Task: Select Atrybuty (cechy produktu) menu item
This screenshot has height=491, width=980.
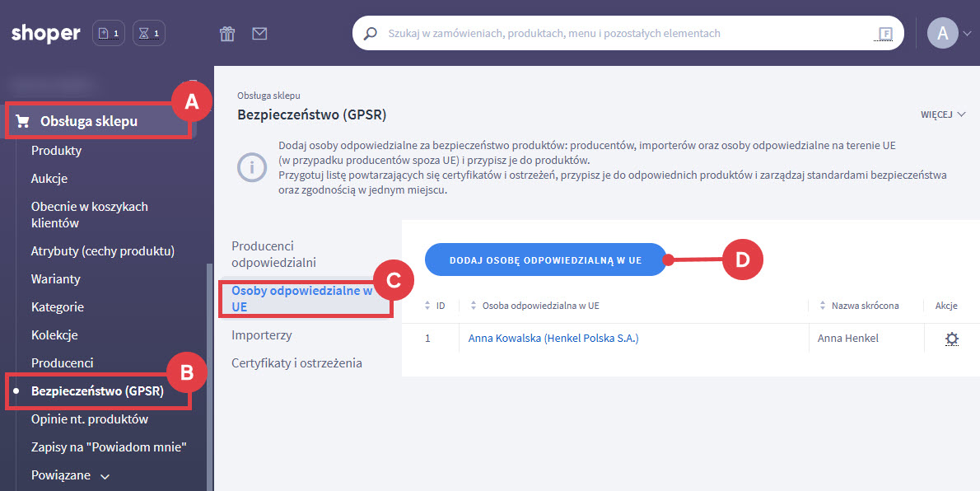Action: click(x=102, y=251)
